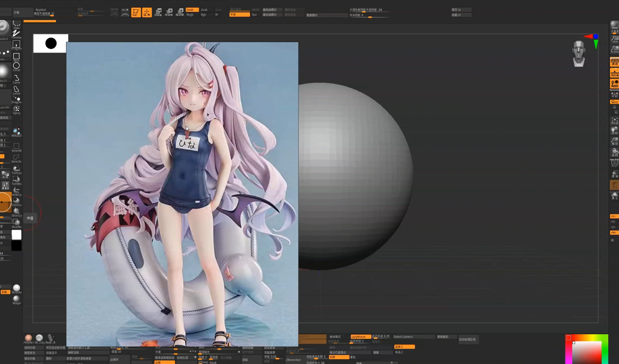The image size is (619, 364).
Task: Click the 对称 symmetry button
Action: click(x=339, y=357)
